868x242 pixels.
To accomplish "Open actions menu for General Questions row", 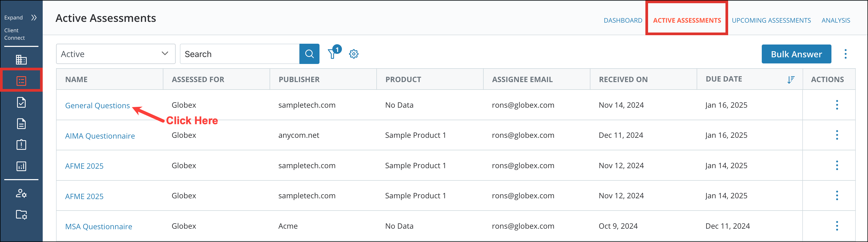I will click(837, 105).
